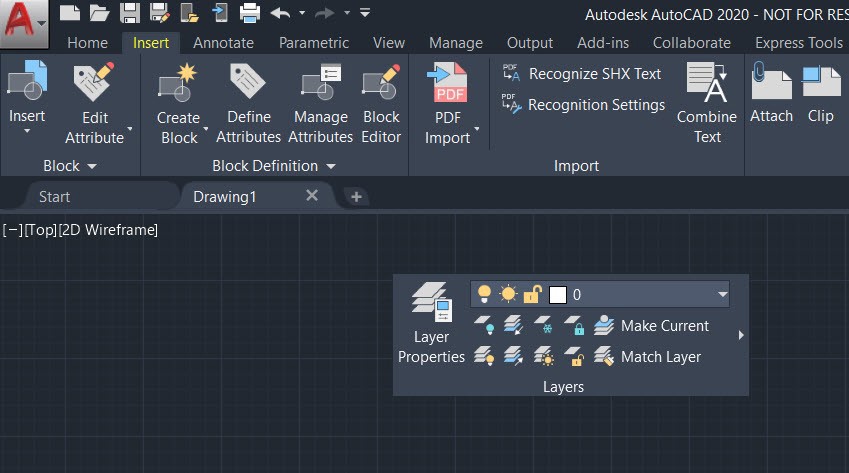Click the Clip tool

pos(821,92)
